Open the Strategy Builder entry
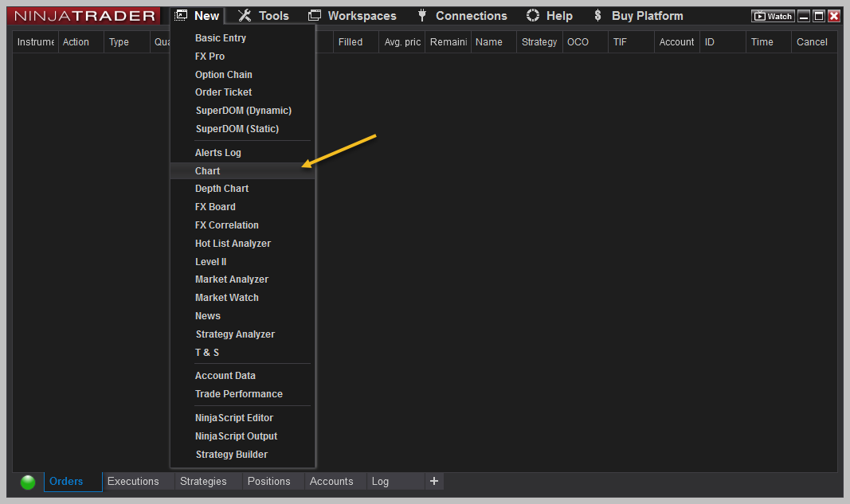The height and width of the screenshot is (504, 850). coord(232,455)
